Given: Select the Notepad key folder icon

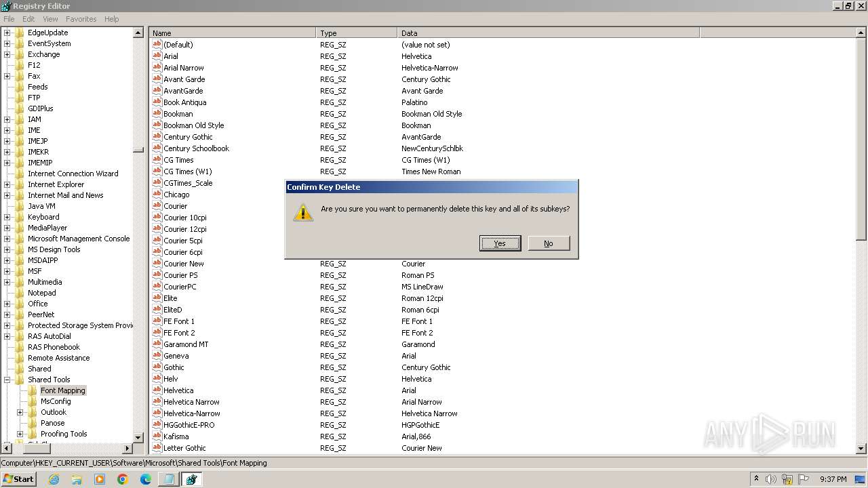Looking at the screenshot, I should coord(20,293).
